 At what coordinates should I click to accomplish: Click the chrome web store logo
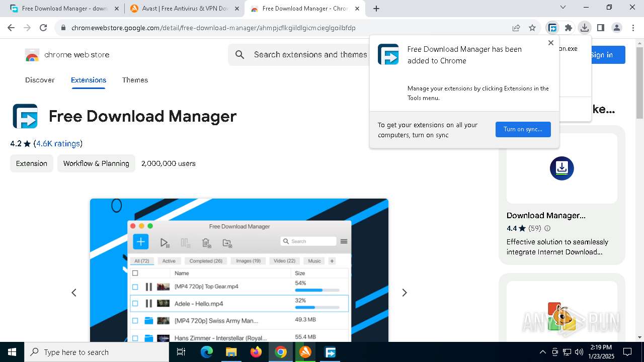[67, 55]
